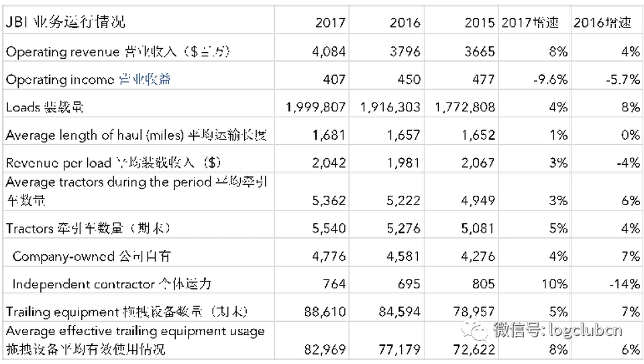Select the Independent contractor value 695
Image resolution: width=644 pixels, height=364 pixels.
tap(409, 284)
